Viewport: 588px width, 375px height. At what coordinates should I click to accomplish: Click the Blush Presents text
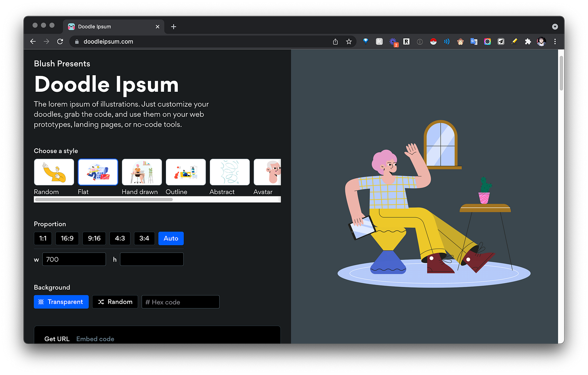62,64
